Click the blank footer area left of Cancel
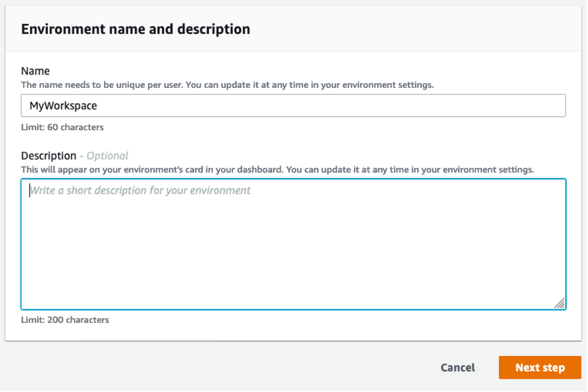The height and width of the screenshot is (392, 588). point(211,367)
